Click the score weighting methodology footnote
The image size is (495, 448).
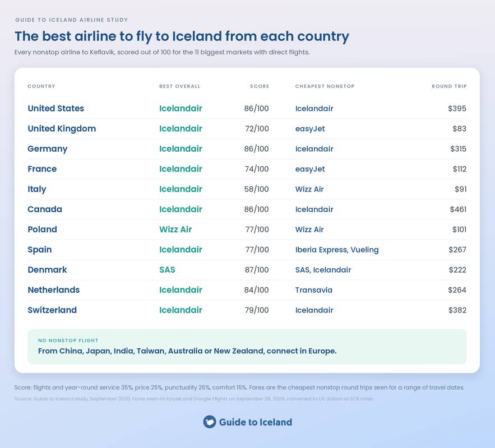tap(239, 388)
